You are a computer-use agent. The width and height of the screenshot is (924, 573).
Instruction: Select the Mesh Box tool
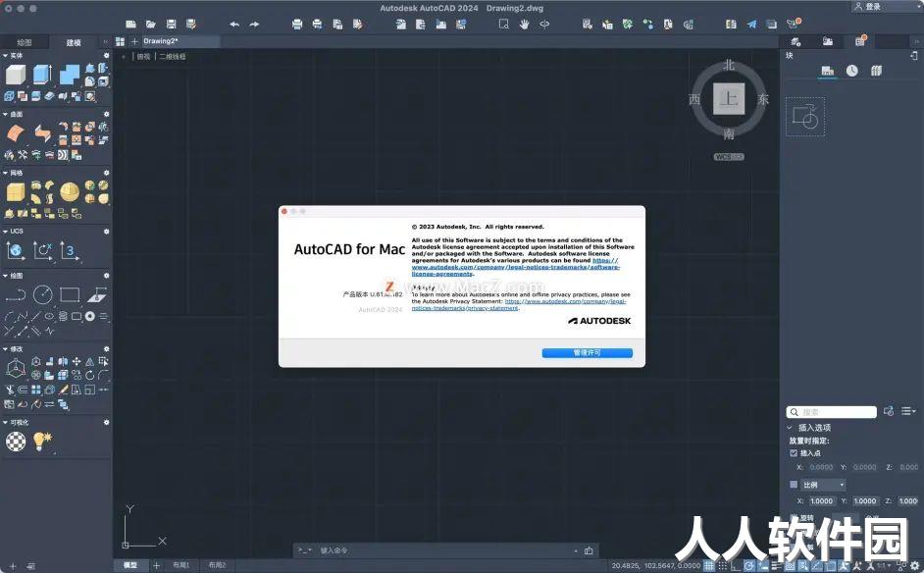tap(16, 192)
